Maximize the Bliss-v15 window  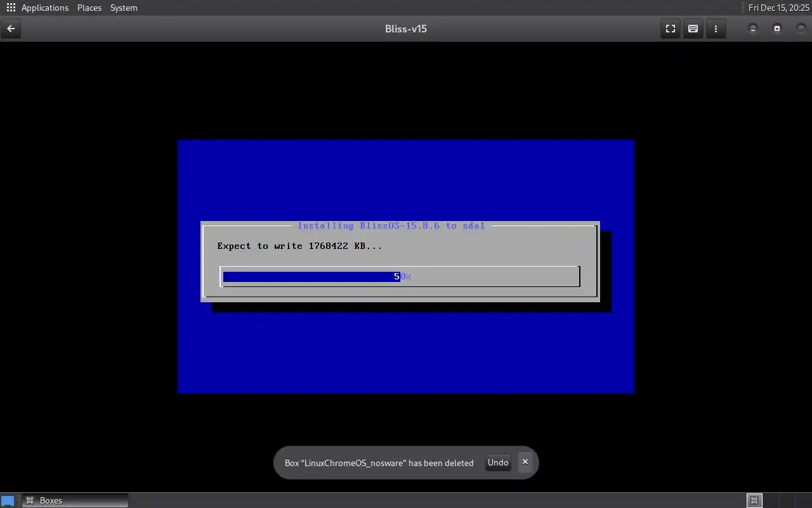(777, 29)
